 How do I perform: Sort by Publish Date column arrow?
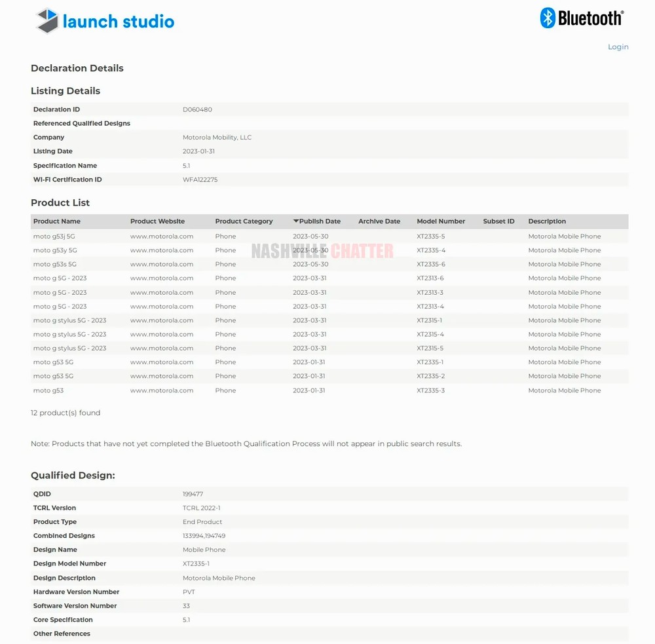click(x=296, y=221)
